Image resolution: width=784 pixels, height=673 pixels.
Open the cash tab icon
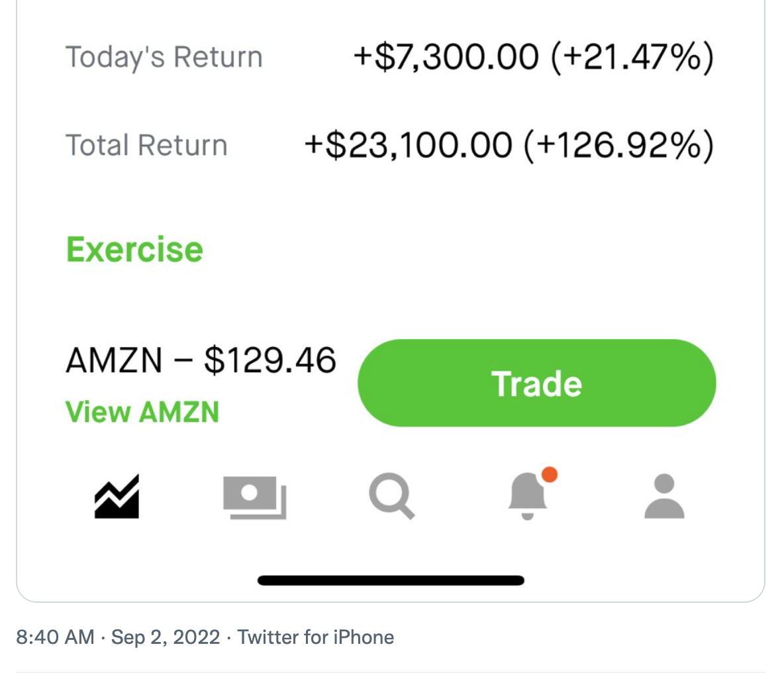(254, 497)
